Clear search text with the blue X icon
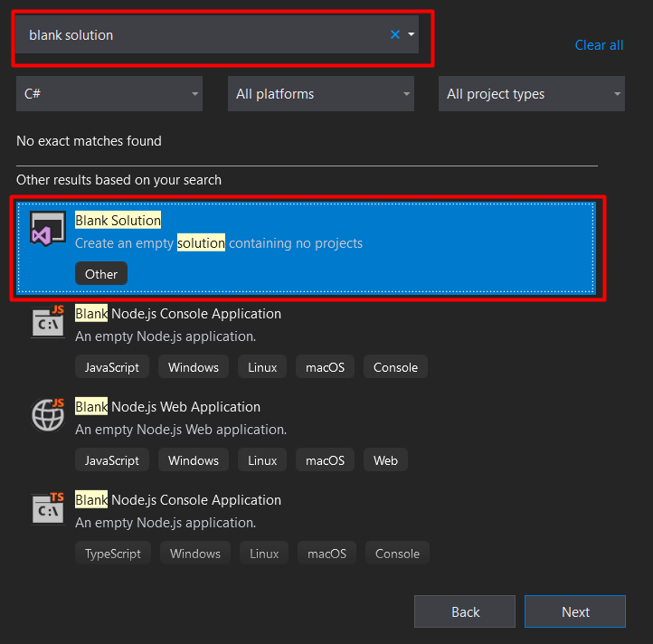The height and width of the screenshot is (644, 653). (x=395, y=34)
